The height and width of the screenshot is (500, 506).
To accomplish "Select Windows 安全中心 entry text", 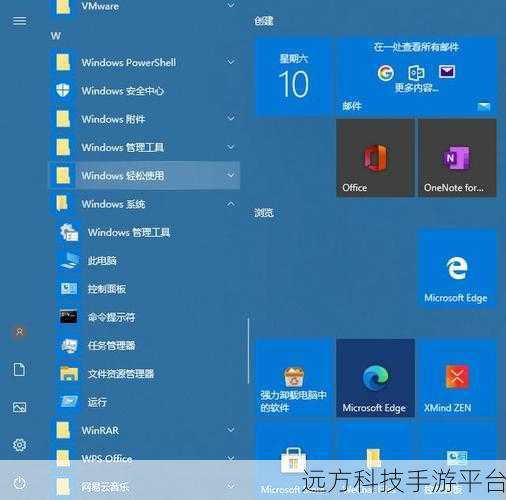I will (x=123, y=91).
